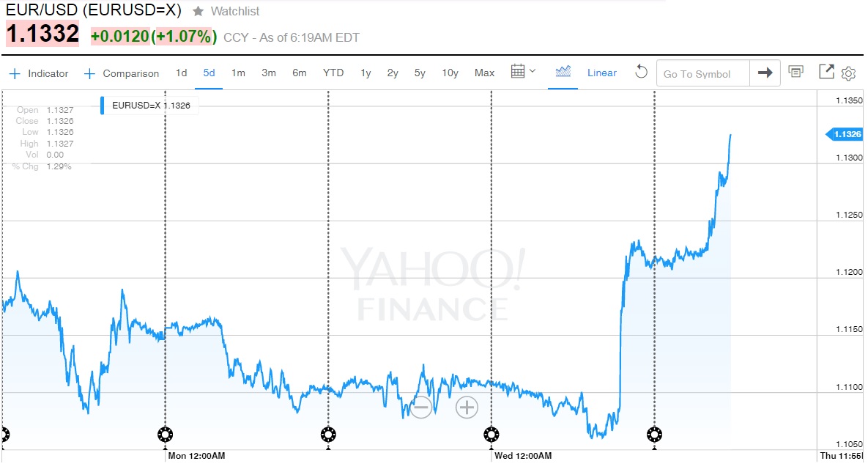Open chart settings gear
Viewport: 868px width, 472px height.
[x=849, y=73]
